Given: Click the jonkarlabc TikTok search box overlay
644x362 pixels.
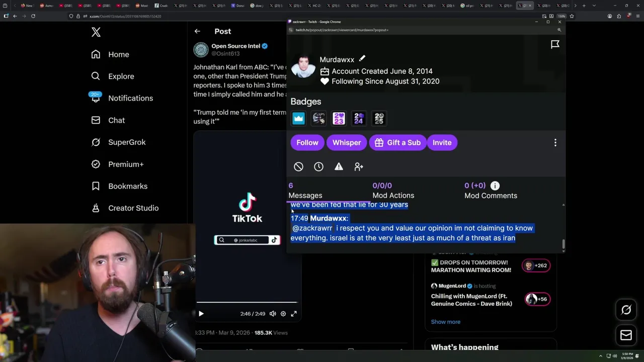Looking at the screenshot, I should click(x=247, y=240).
